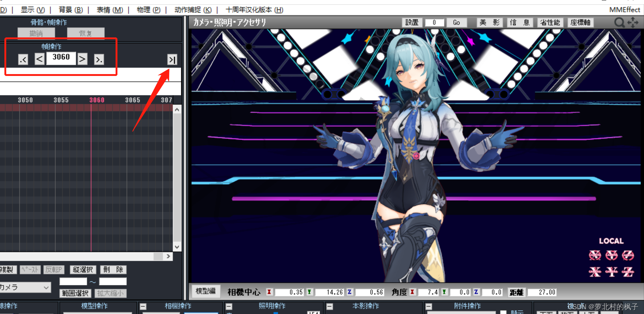Click the current frame number field 3060
The width and height of the screenshot is (644, 314).
click(61, 58)
